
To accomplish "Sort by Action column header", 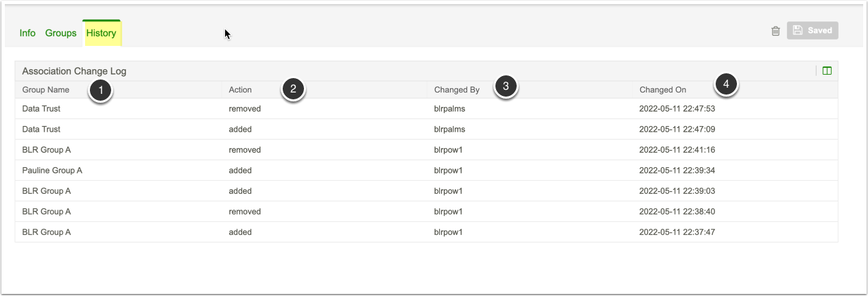I will pyautogui.click(x=240, y=90).
